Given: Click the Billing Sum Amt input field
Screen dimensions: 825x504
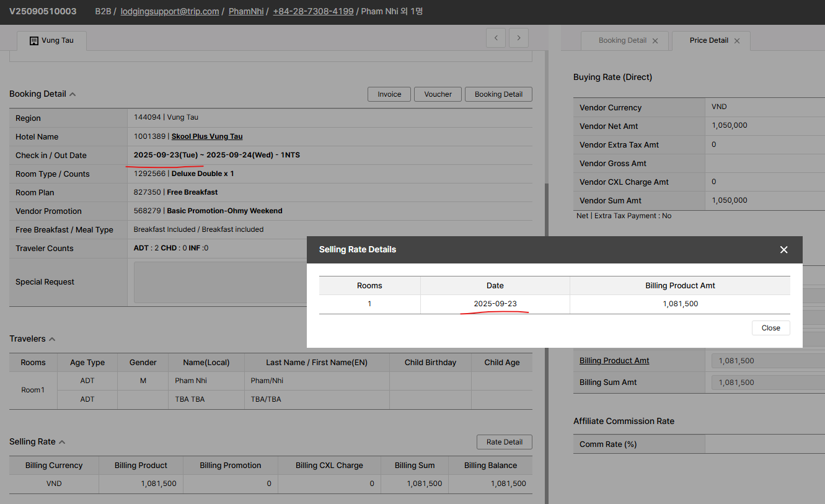Looking at the screenshot, I should tap(767, 382).
